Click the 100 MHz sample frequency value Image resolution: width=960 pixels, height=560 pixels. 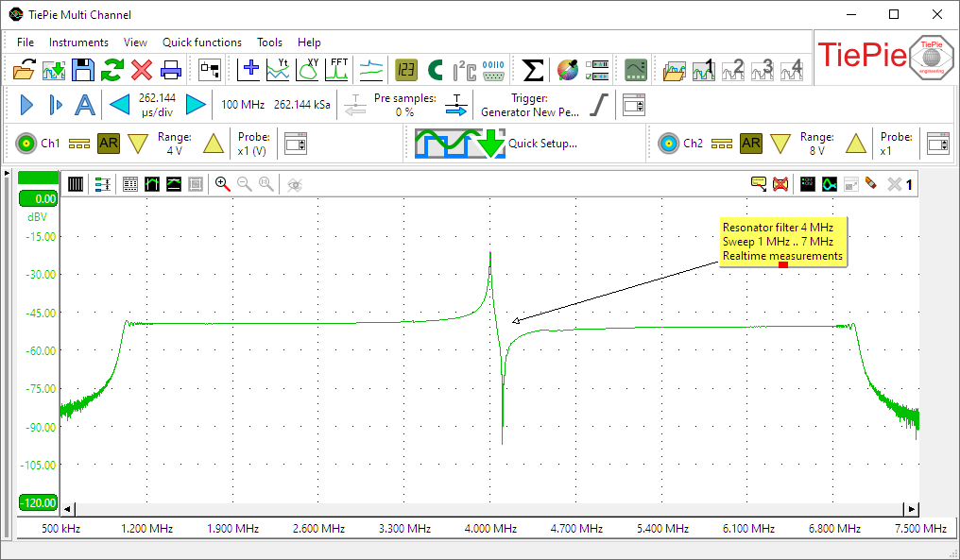click(x=243, y=105)
